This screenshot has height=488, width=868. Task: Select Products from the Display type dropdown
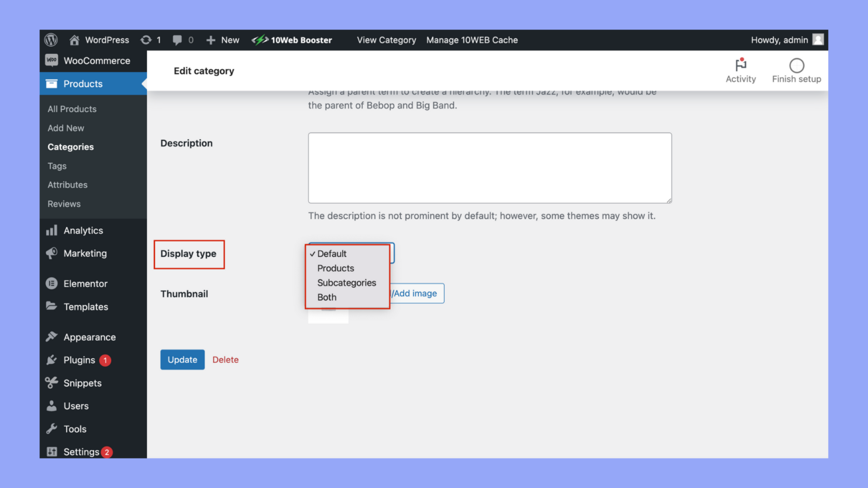(335, 268)
